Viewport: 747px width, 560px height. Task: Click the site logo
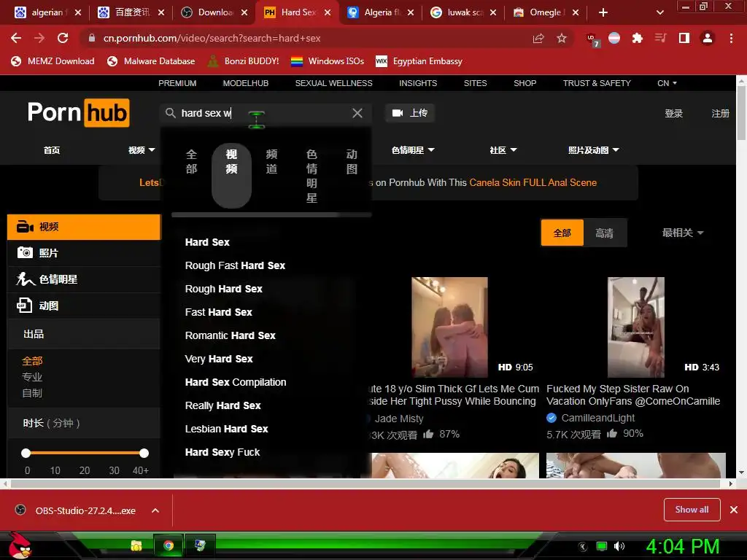pos(79,113)
